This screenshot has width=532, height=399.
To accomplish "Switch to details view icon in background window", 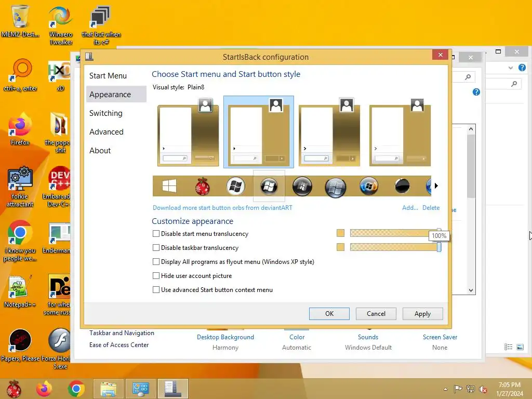I will click(x=508, y=347).
